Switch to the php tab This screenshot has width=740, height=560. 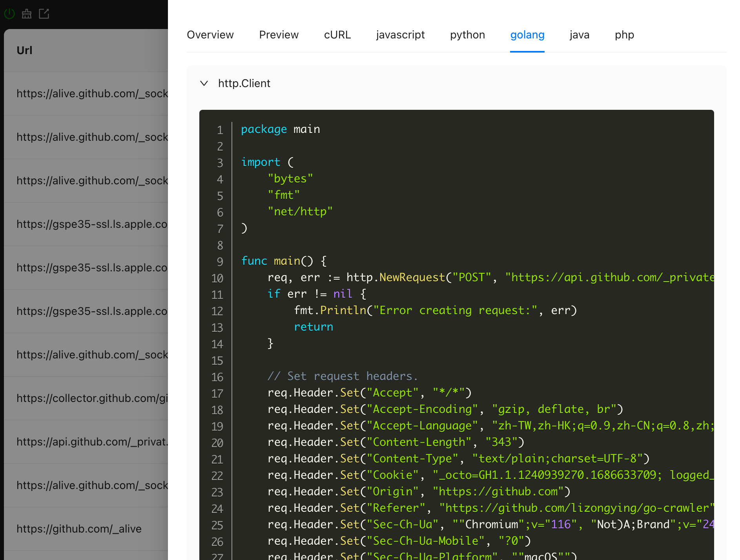625,35
